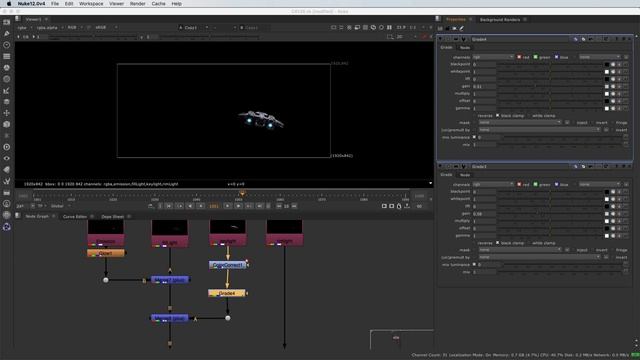This screenshot has height=360, width=640.
Task: Open the viewer A input Copy1 dropdown
Action: click(194, 27)
